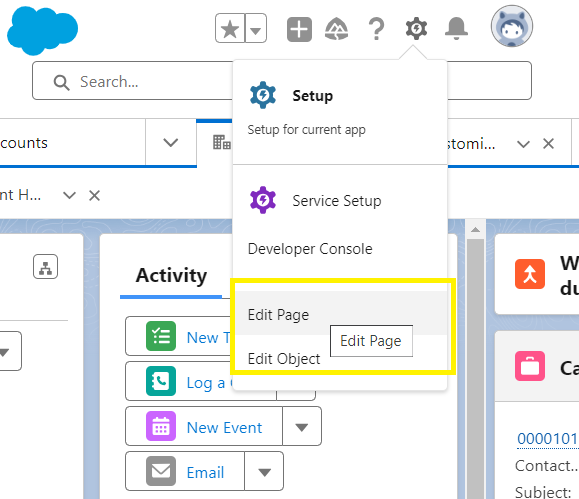Click the account building tab icon
Viewport: 579px width, 499px height.
[222, 142]
